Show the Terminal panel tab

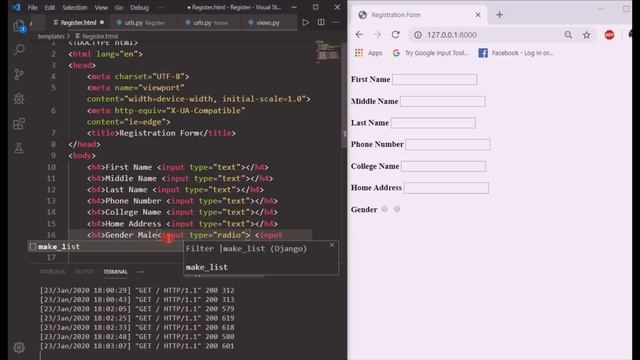(115, 272)
